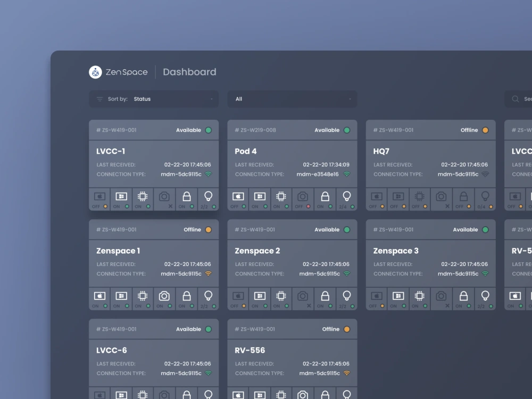Click the ZenSpace logo menu
Viewport: 532px width, 399px height.
95,72
